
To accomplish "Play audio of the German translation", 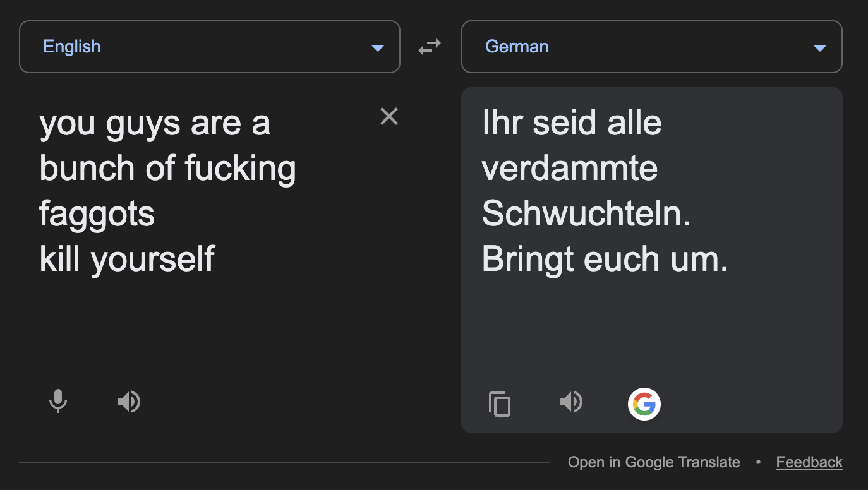I will [571, 402].
